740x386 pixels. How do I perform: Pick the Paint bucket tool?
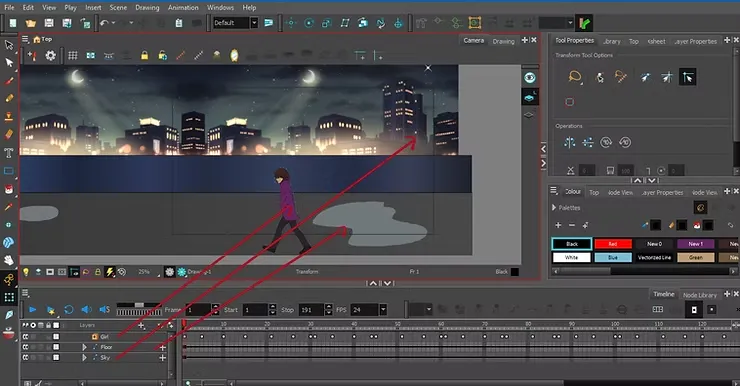(x=9, y=189)
